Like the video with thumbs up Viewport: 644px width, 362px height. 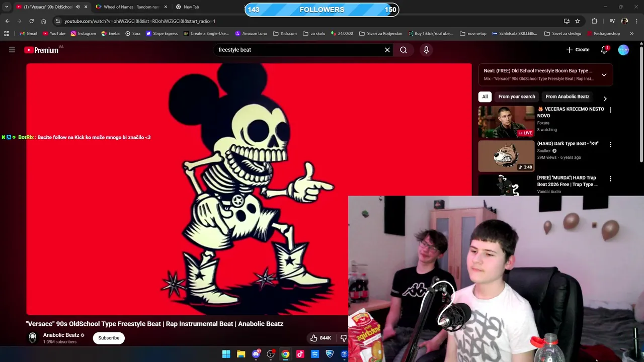[x=320, y=338]
